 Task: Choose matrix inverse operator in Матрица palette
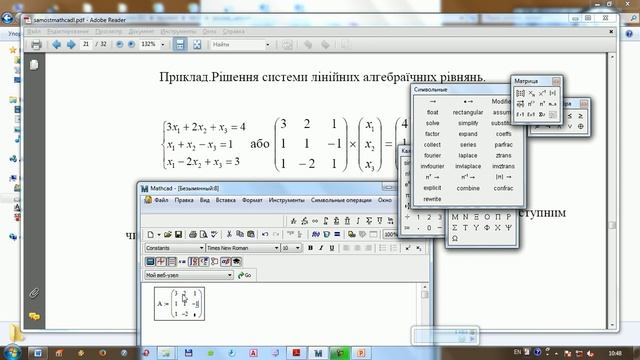(542, 93)
